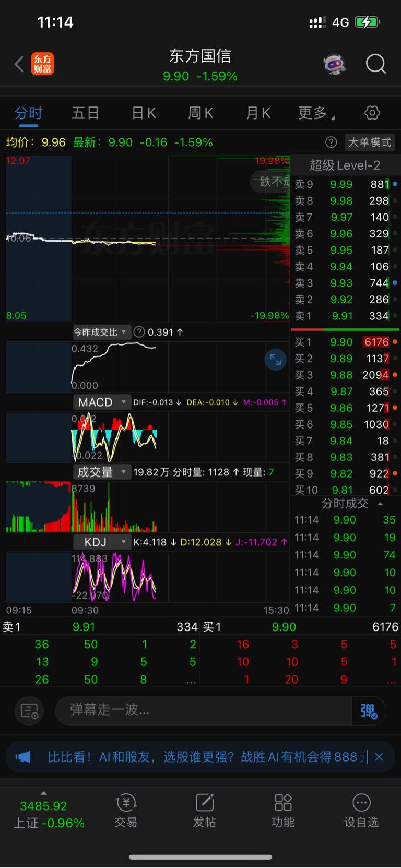Viewport: 401px width, 868px height.
Task: Tap the bottom 买1 9.90 queue header
Action: pyautogui.click(x=301, y=627)
